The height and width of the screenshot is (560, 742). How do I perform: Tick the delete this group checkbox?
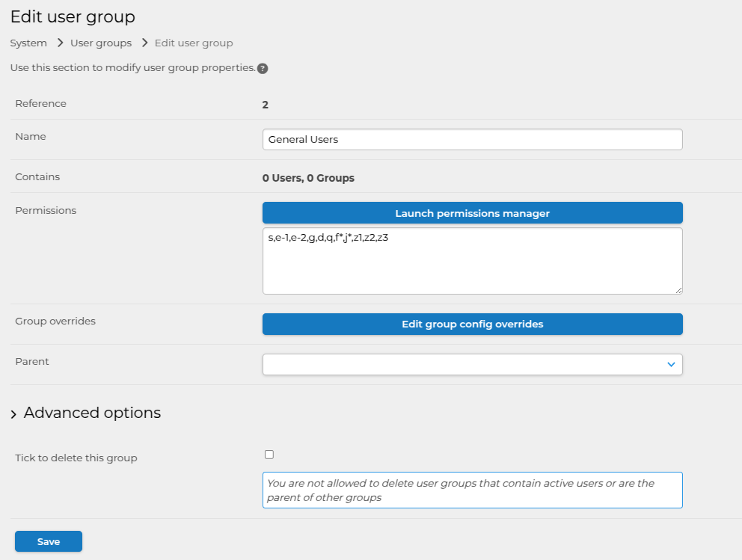pyautogui.click(x=269, y=455)
